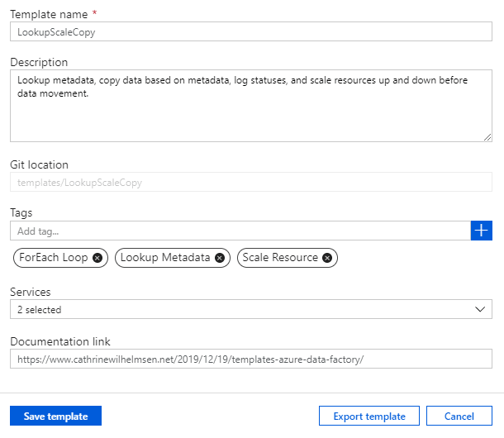This screenshot has height=438, width=504.
Task: Click the blue plus button to add tag
Action: click(x=481, y=231)
